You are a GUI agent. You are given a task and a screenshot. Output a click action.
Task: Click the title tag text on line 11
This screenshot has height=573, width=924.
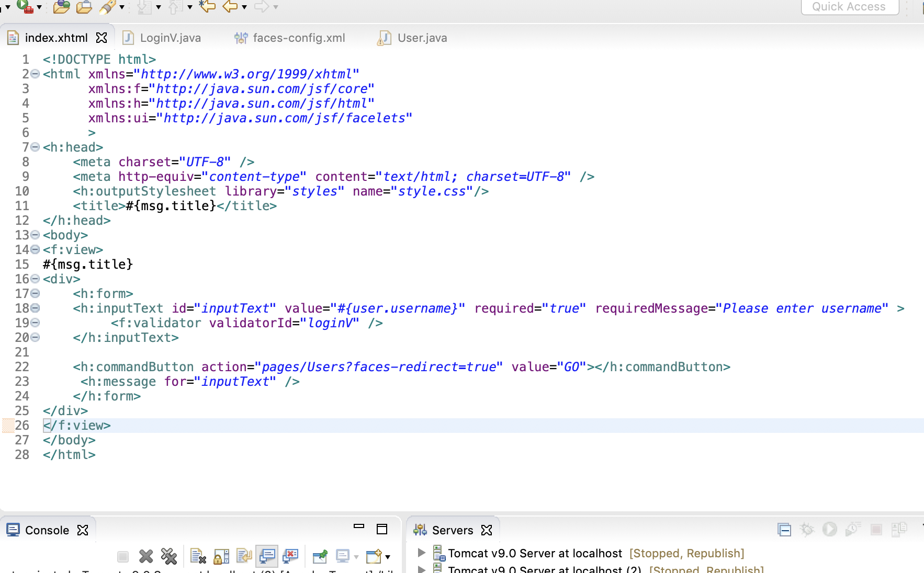175,205
